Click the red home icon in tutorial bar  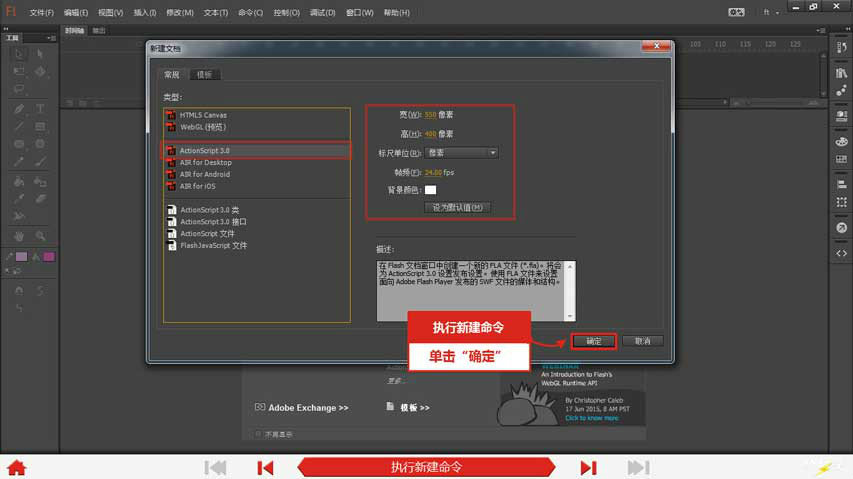point(17,468)
